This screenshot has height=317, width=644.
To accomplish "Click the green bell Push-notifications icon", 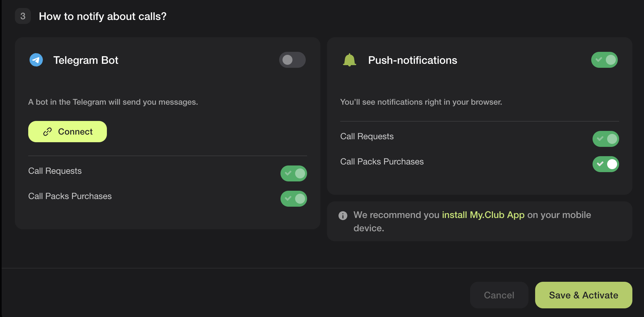I will point(349,60).
